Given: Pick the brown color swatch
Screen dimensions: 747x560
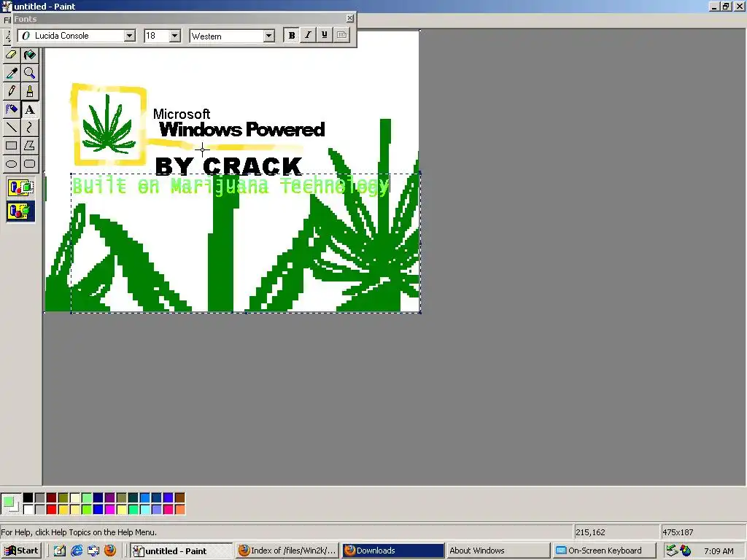Looking at the screenshot, I should pos(179,497).
